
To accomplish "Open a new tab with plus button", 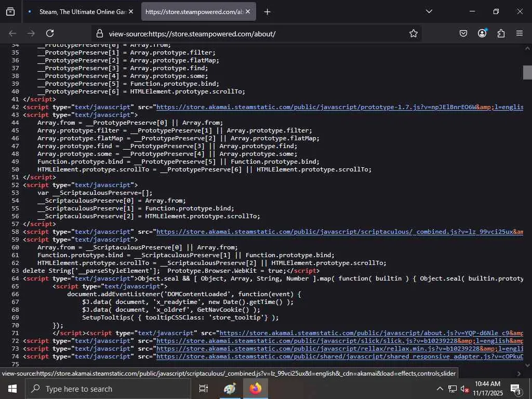I will point(268,12).
